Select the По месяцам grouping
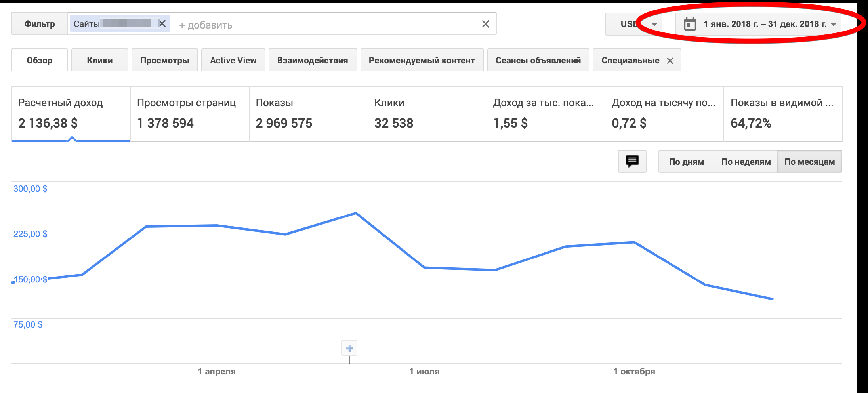Viewport: 868px width, 393px height. 809,162
